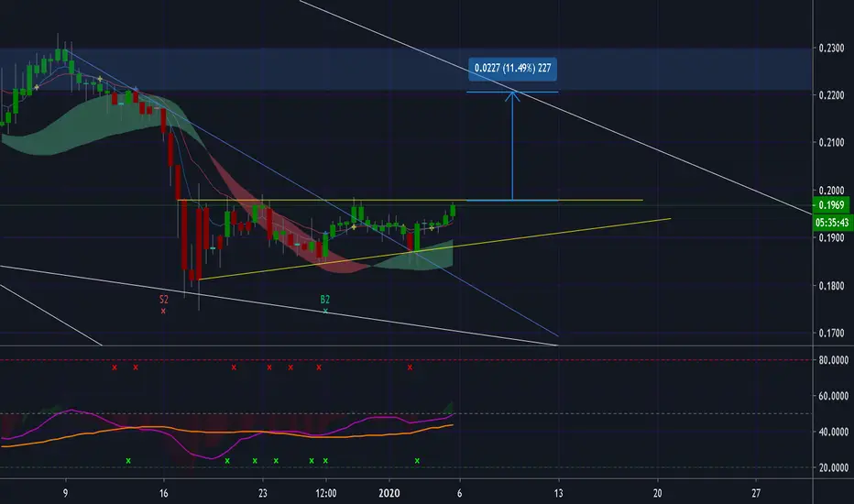The height and width of the screenshot is (504, 854).
Task: Select the blue vertical measurement arrow
Action: pyautogui.click(x=512, y=146)
